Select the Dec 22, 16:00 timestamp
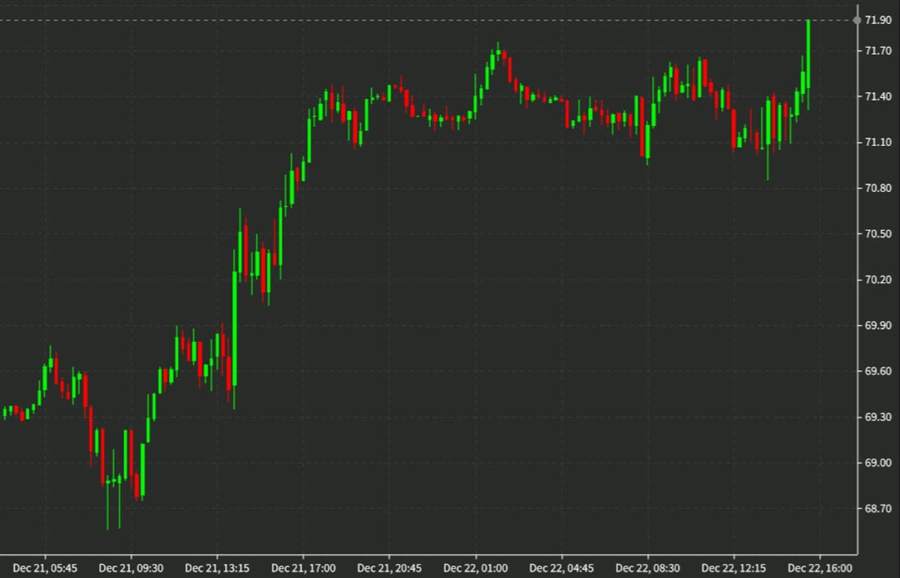900x578 pixels. (x=822, y=565)
